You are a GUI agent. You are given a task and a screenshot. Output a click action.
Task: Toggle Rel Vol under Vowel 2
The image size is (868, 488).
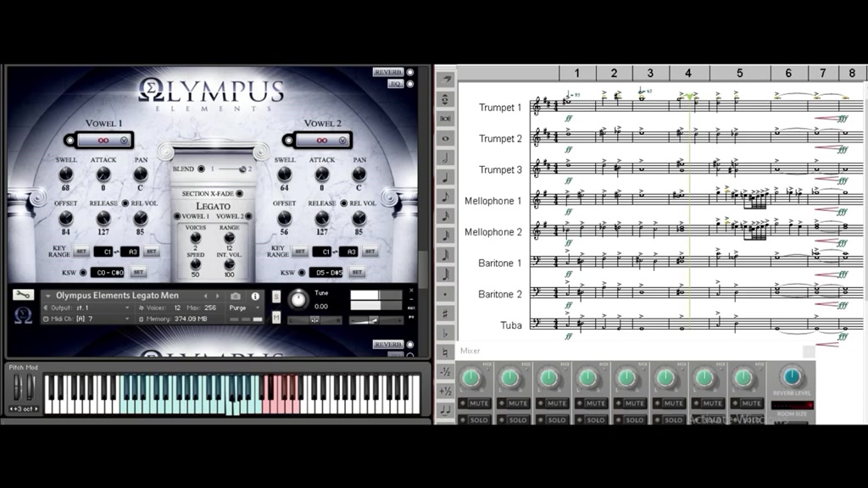point(344,203)
